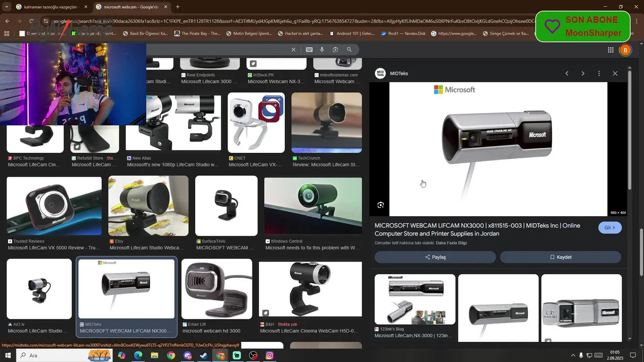This screenshot has height=362, width=644.
Task: Show hidden system tray icons
Action: pos(572,355)
